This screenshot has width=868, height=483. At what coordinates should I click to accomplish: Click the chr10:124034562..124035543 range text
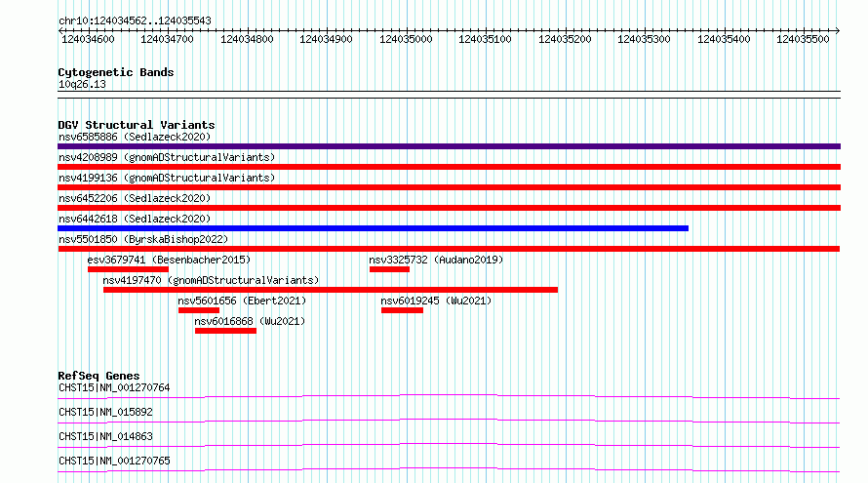pyautogui.click(x=135, y=20)
